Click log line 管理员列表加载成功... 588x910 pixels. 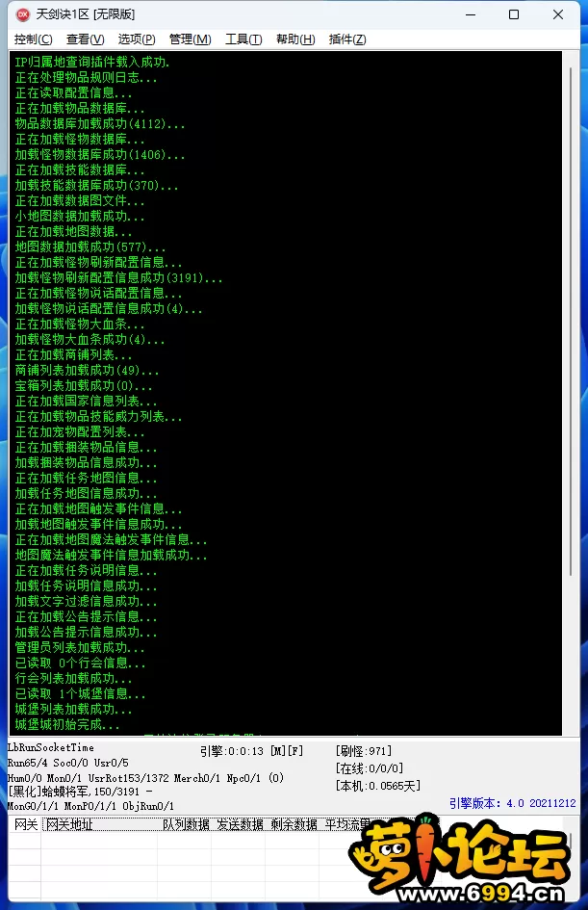pyautogui.click(x=80, y=647)
